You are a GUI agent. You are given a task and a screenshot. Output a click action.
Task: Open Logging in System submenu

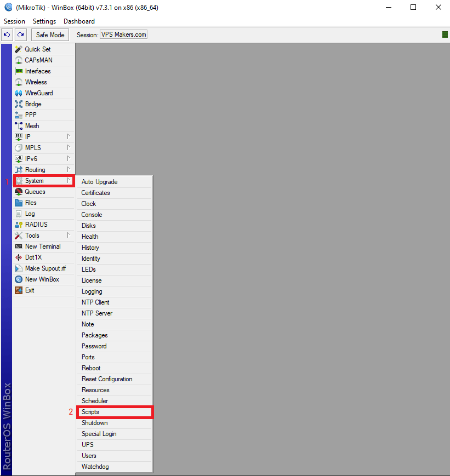tap(114, 291)
